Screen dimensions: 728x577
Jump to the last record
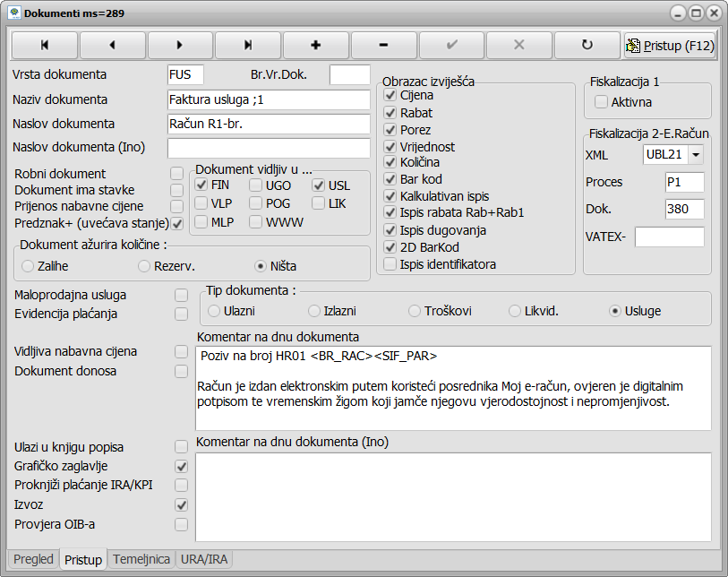(x=248, y=44)
